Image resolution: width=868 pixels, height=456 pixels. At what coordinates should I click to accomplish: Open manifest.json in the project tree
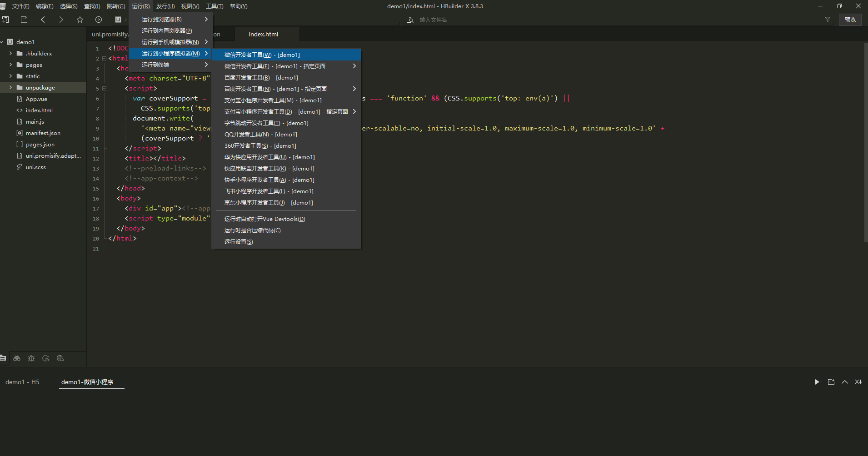pyautogui.click(x=43, y=133)
